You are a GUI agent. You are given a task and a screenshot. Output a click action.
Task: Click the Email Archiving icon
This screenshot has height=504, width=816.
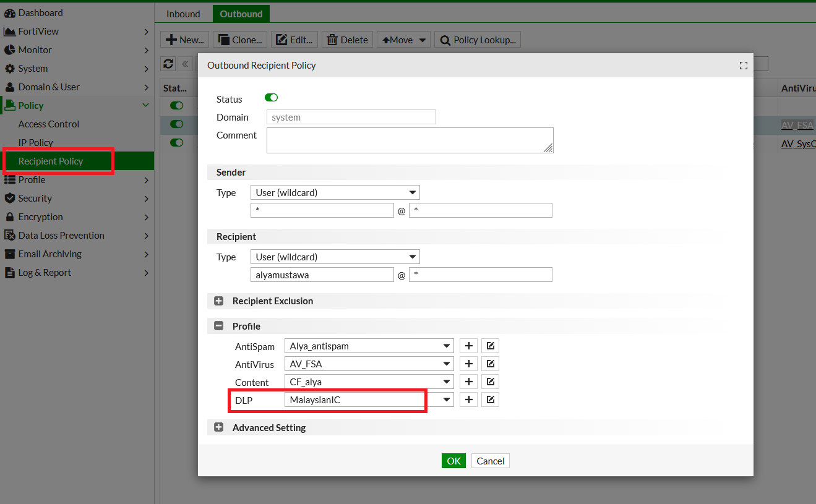[9, 254]
